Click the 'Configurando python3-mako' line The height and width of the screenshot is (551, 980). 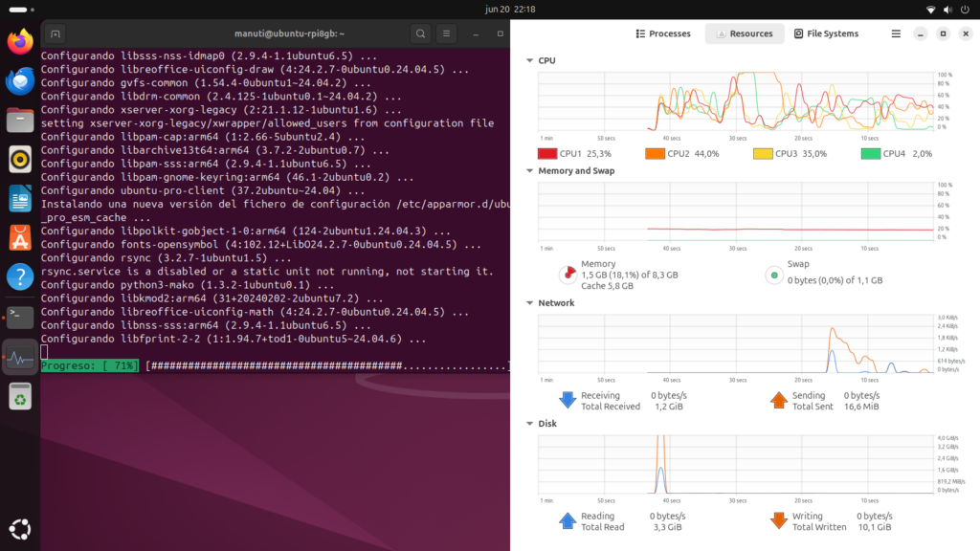click(x=188, y=285)
